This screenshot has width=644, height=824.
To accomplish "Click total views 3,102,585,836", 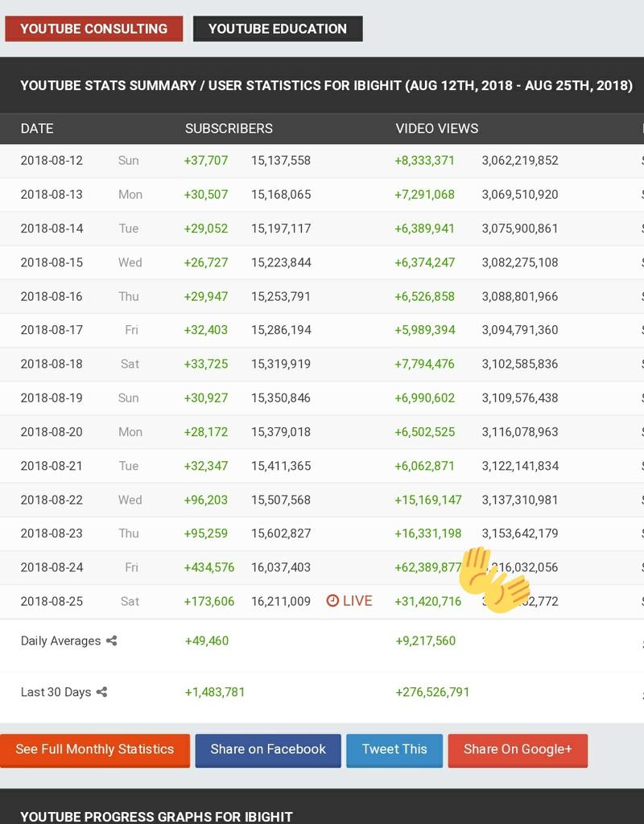I will 520,364.
